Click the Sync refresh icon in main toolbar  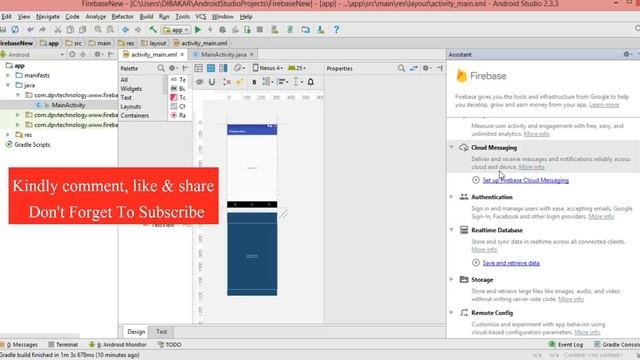coord(15,30)
